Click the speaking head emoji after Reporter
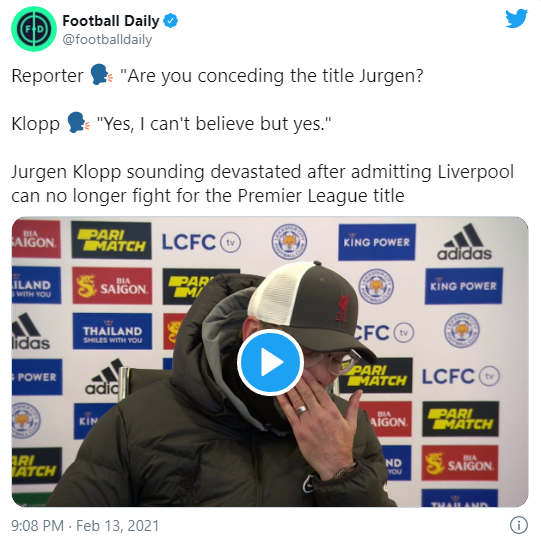This screenshot has height=543, width=541. (x=101, y=74)
